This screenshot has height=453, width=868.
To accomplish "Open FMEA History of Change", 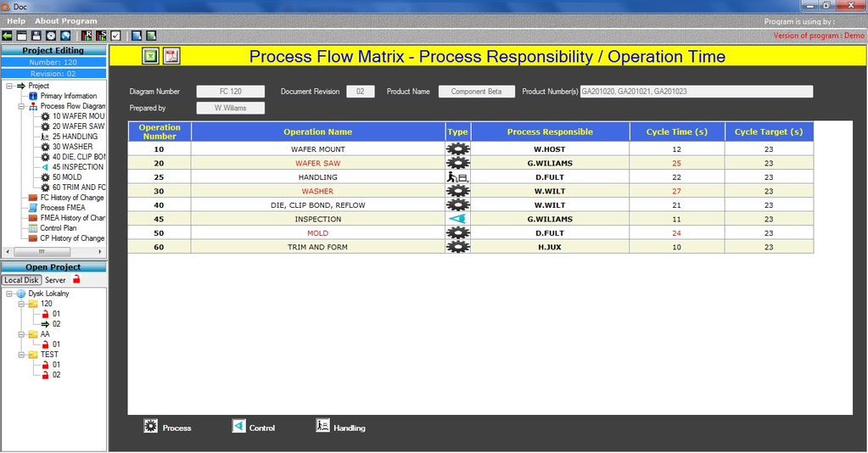I will [72, 218].
